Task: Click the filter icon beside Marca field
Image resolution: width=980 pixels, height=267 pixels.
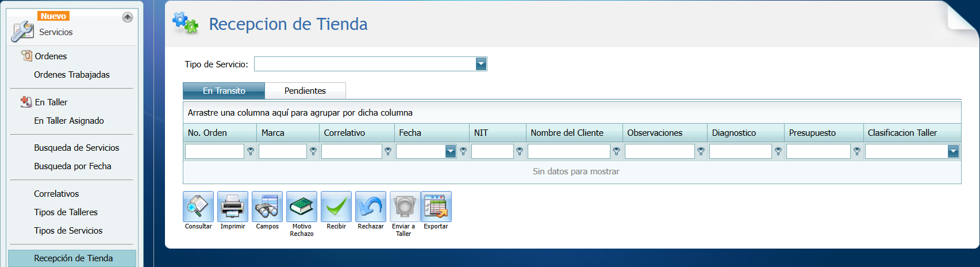Action: [x=313, y=151]
